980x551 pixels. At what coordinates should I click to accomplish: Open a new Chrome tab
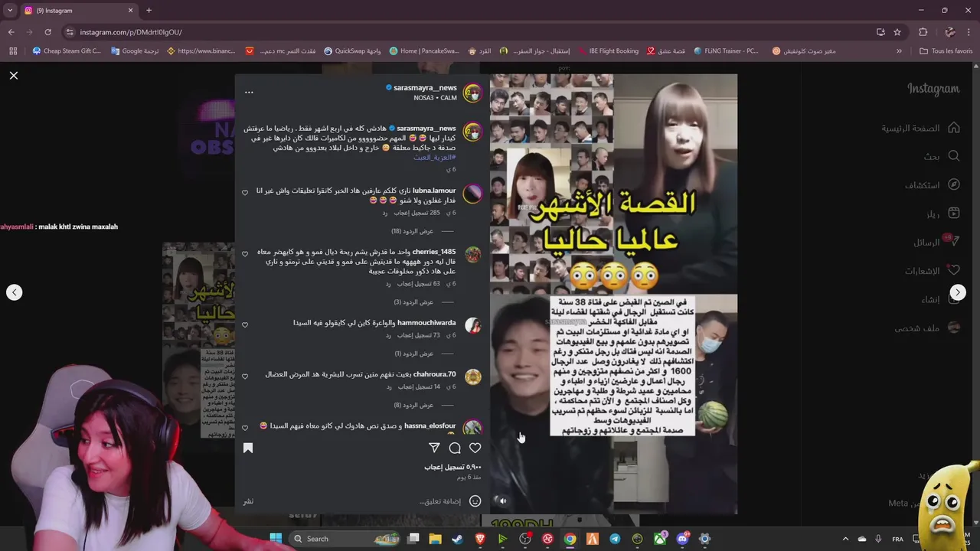(149, 11)
